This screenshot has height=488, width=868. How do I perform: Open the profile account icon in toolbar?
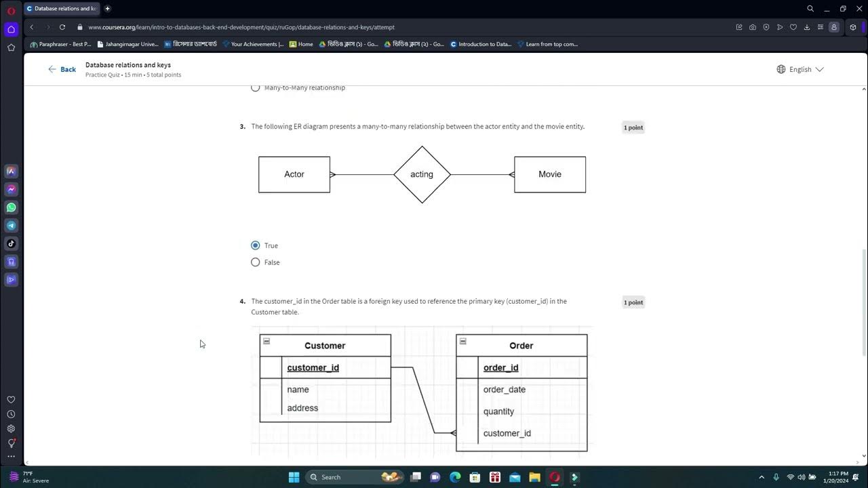click(834, 27)
